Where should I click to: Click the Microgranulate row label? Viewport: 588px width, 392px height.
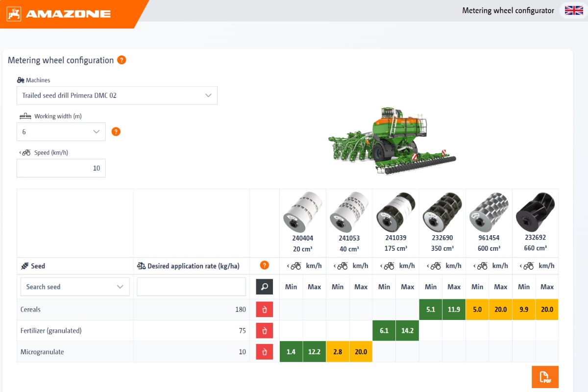point(42,352)
